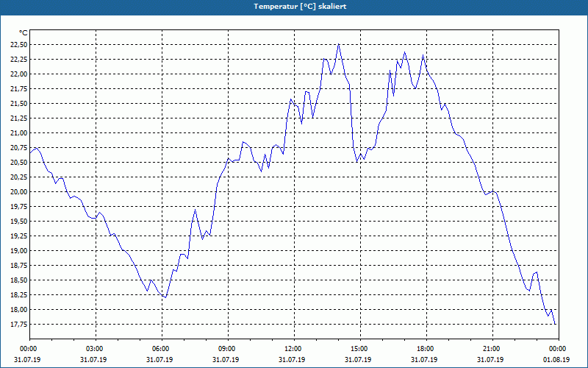Click the curve's morning minimum just after 06:00
This screenshot has width=588, height=368.
(165, 297)
